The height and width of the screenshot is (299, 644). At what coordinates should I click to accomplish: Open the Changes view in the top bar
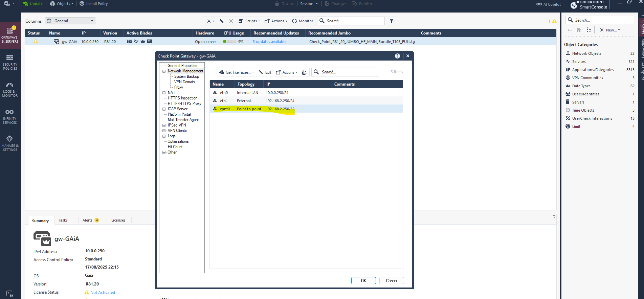(x=336, y=4)
